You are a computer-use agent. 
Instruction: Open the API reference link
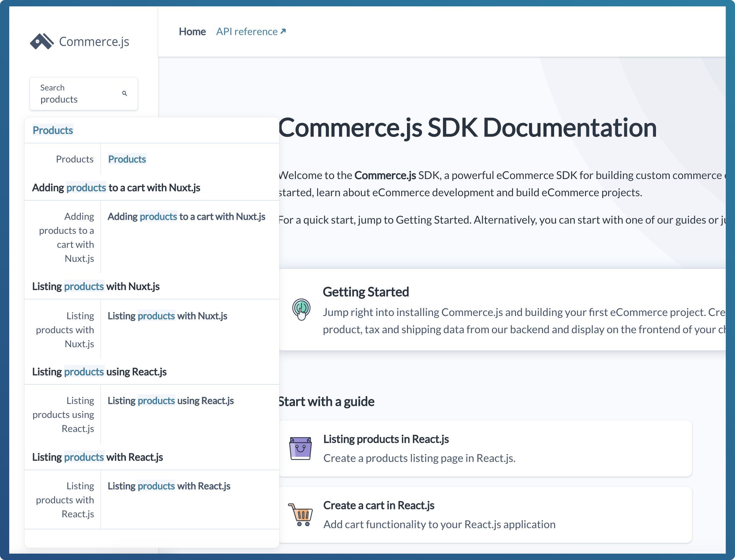[x=246, y=31]
